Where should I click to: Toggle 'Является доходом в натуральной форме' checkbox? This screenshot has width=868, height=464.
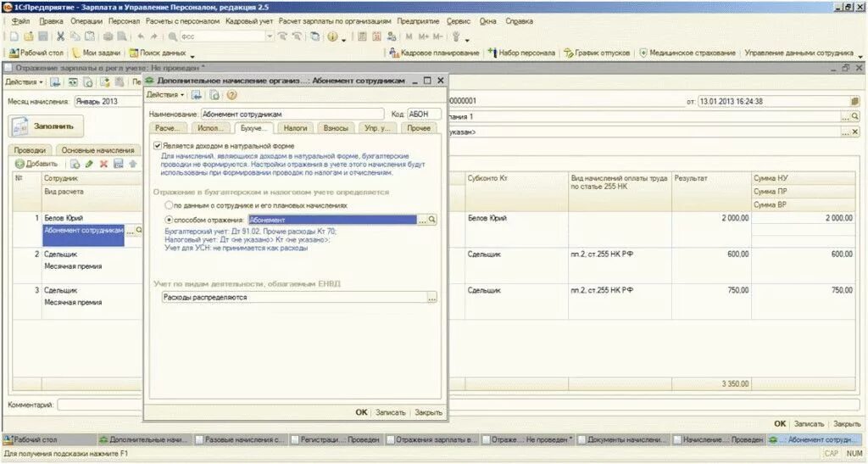pos(158,146)
